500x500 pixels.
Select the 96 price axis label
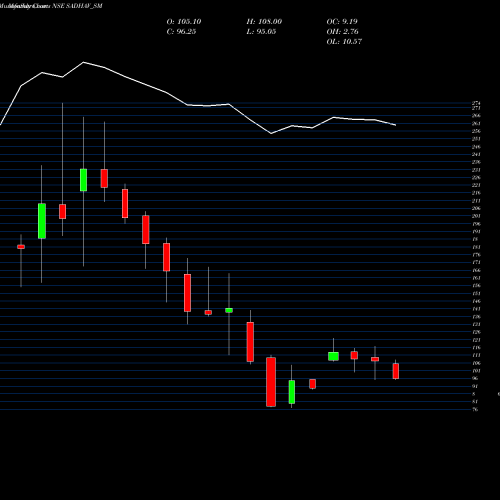coord(475,378)
